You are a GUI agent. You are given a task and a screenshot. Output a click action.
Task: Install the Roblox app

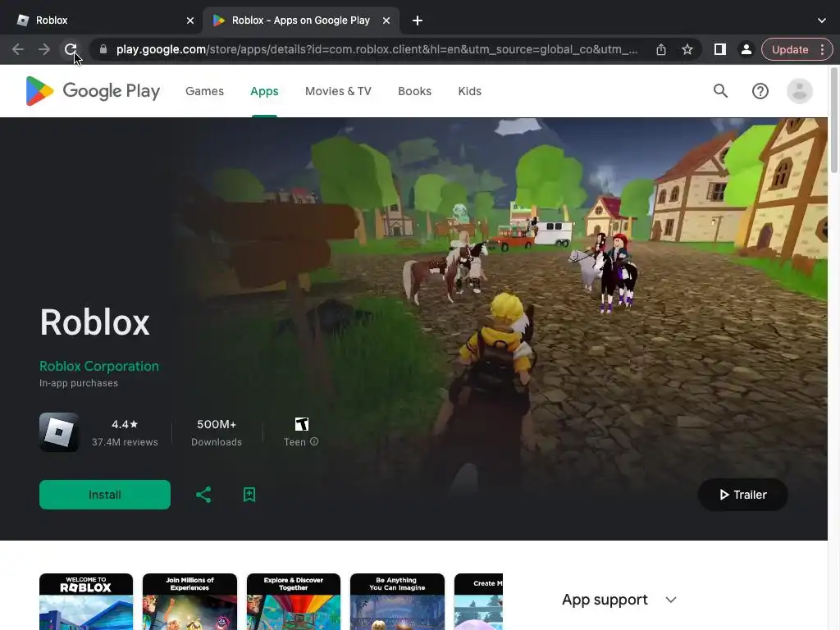point(105,495)
